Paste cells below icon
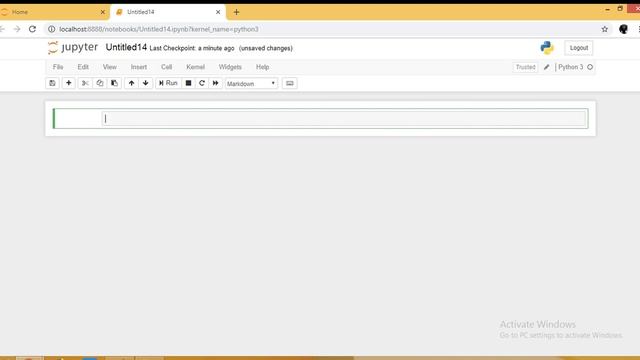640x360 pixels. point(114,83)
